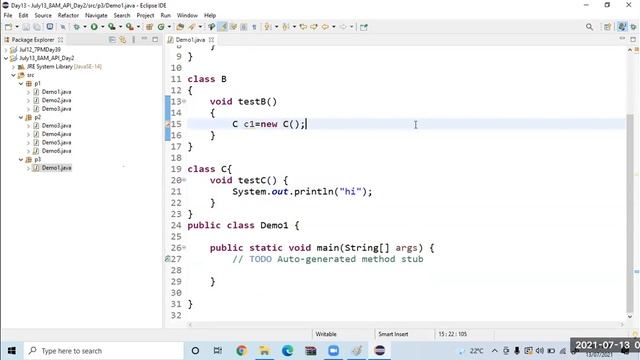Click the Back navigation arrow icon
Viewport: 640px width, 360px height.
click(x=325, y=27)
